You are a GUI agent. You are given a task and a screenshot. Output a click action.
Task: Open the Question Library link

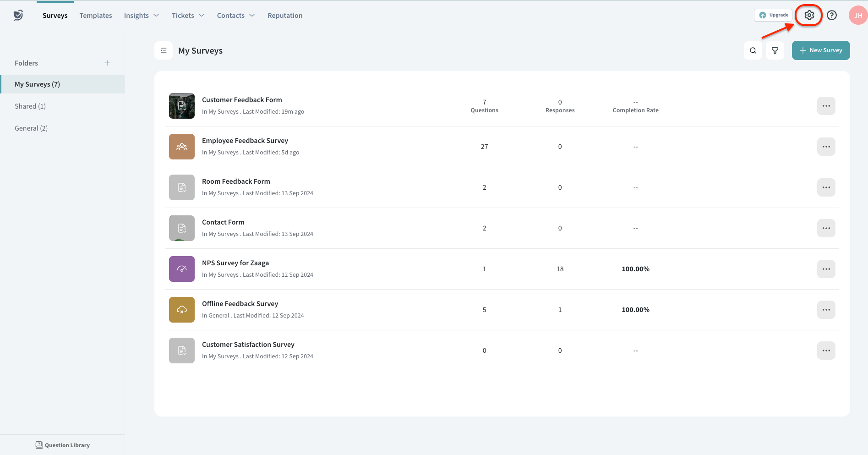coord(63,445)
